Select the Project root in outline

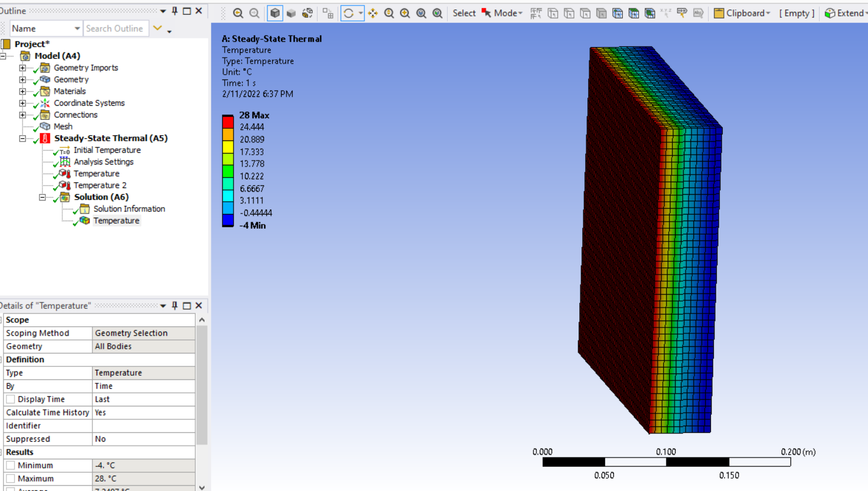tap(32, 44)
